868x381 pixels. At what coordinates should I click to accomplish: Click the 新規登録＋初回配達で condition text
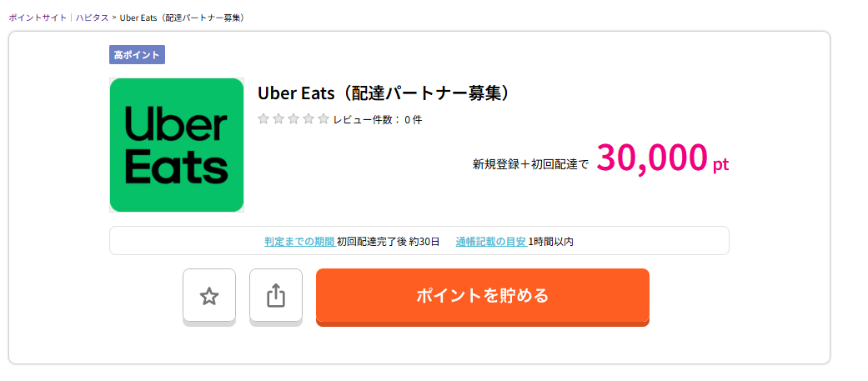click(530, 164)
